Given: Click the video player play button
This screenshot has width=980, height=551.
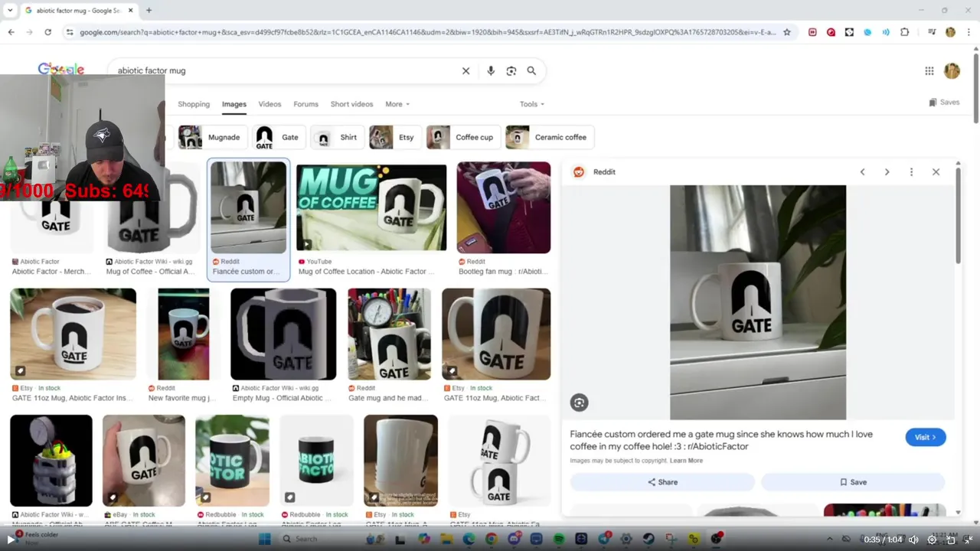Looking at the screenshot, I should (x=11, y=540).
